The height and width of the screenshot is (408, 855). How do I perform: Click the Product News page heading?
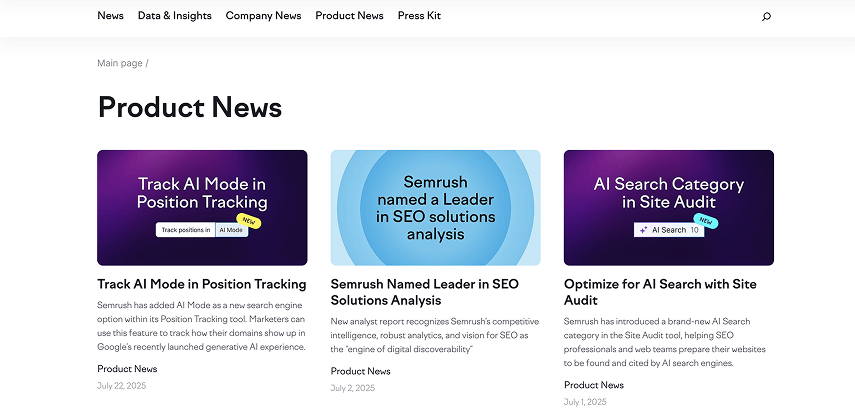tap(190, 107)
